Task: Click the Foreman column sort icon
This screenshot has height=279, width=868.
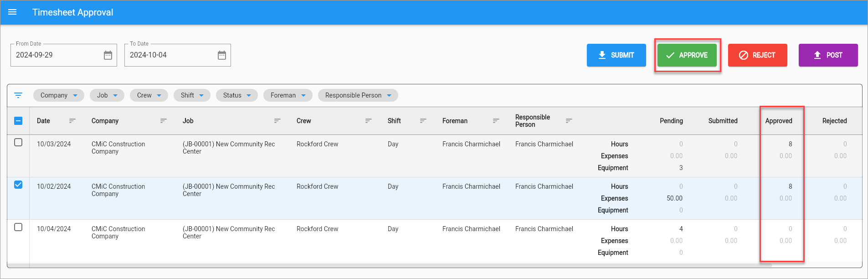Action: point(496,121)
